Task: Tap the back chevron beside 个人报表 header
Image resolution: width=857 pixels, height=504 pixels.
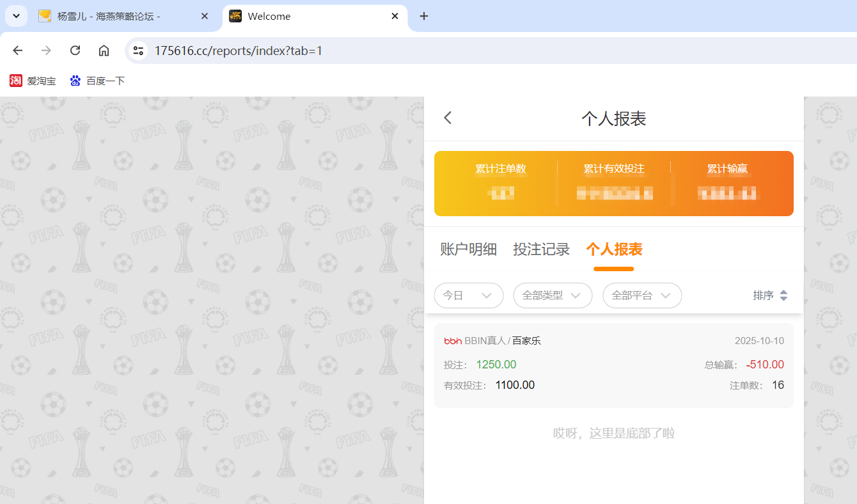Action: [x=447, y=118]
